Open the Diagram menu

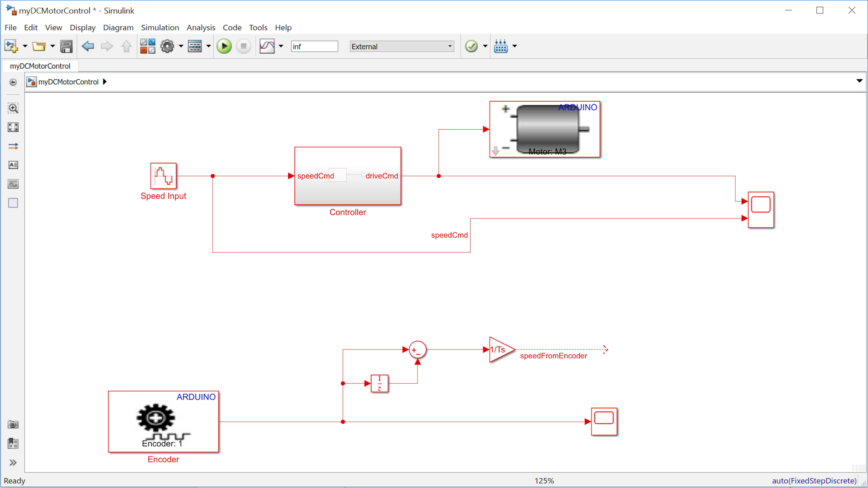tap(118, 28)
